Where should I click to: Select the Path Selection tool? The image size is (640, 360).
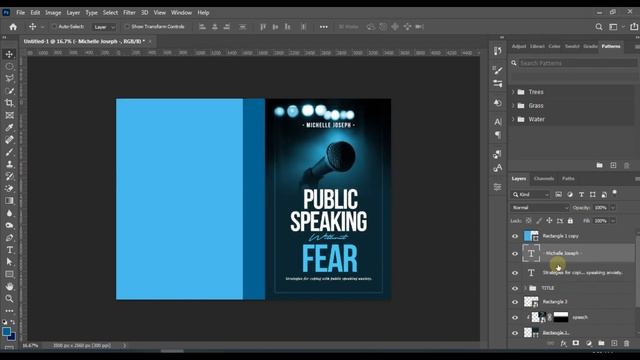click(x=9, y=262)
